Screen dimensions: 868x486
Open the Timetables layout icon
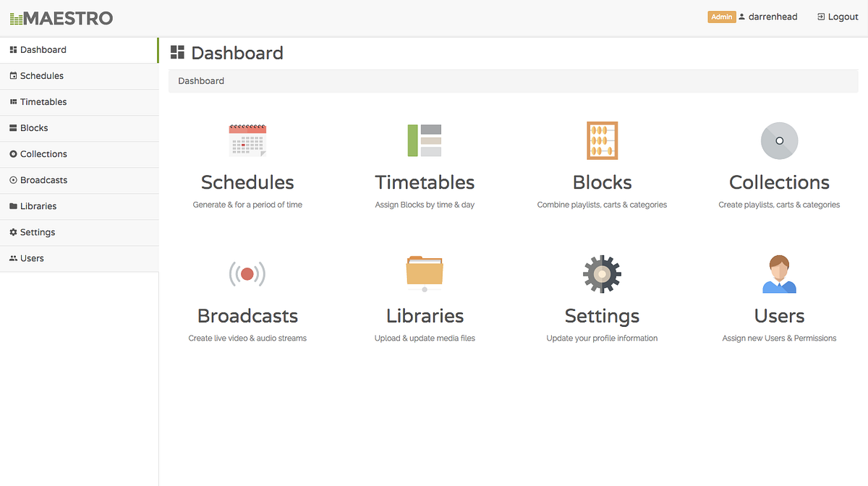(x=425, y=140)
